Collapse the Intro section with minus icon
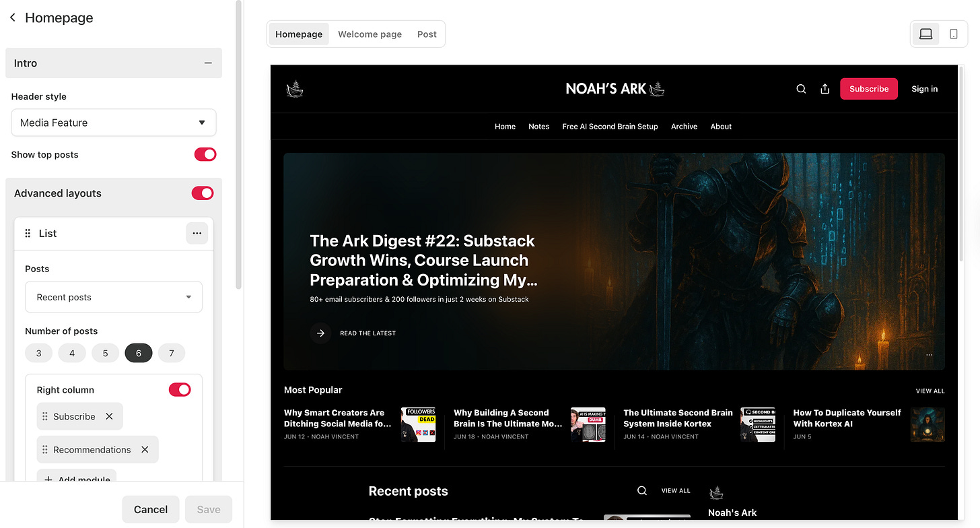The height and width of the screenshot is (528, 980). pos(208,63)
